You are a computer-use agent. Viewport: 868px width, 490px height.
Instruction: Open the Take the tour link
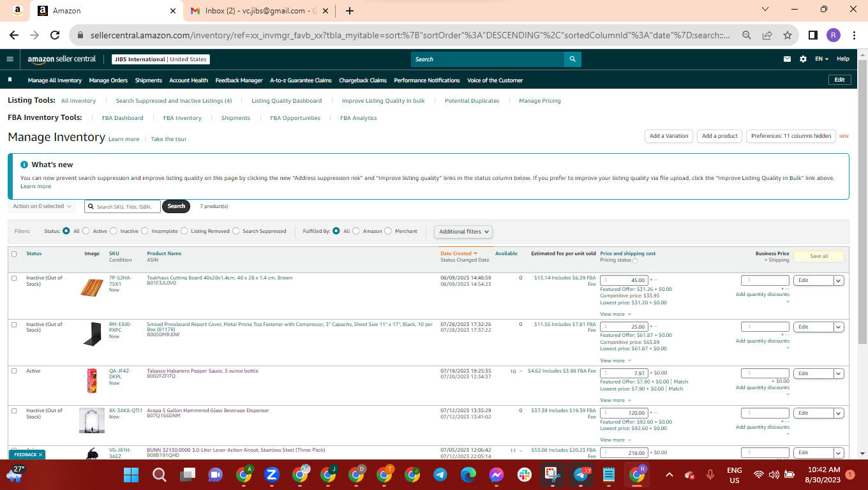click(x=168, y=139)
